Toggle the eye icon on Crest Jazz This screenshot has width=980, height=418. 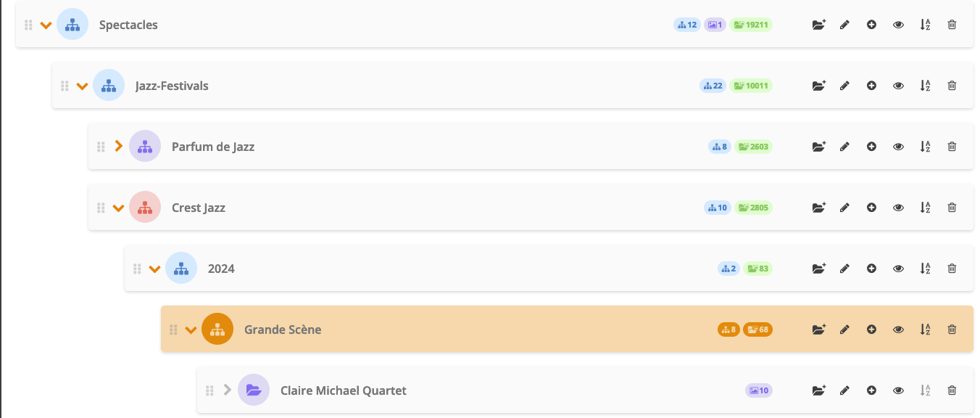pos(898,208)
